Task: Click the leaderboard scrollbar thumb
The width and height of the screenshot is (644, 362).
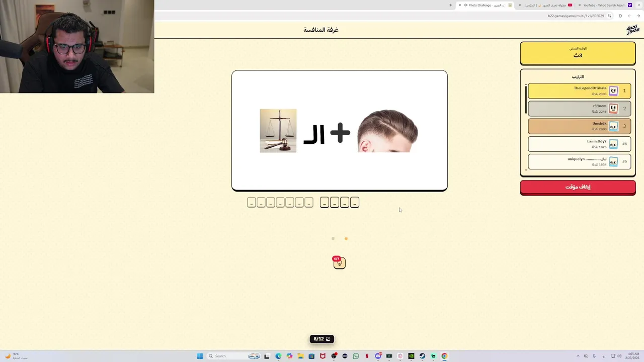Action: click(x=526, y=100)
